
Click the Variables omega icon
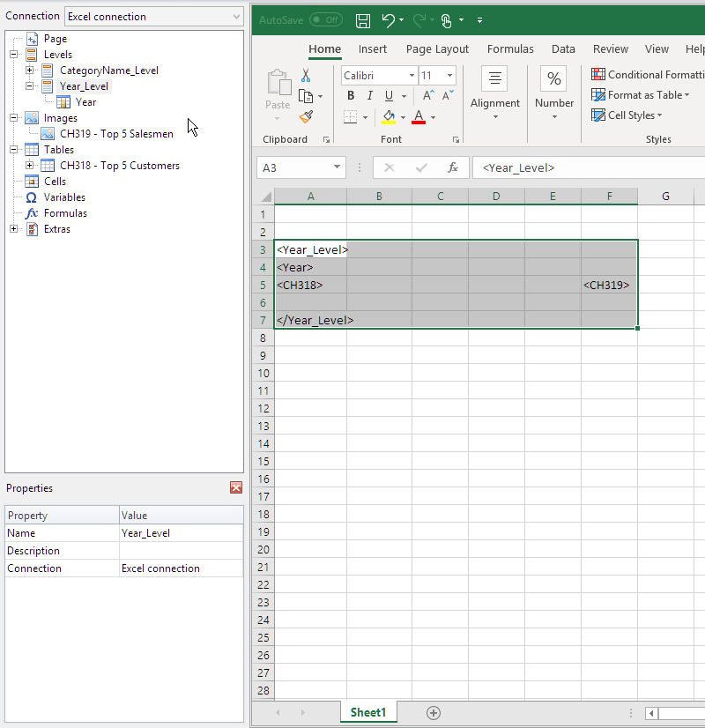[30, 197]
